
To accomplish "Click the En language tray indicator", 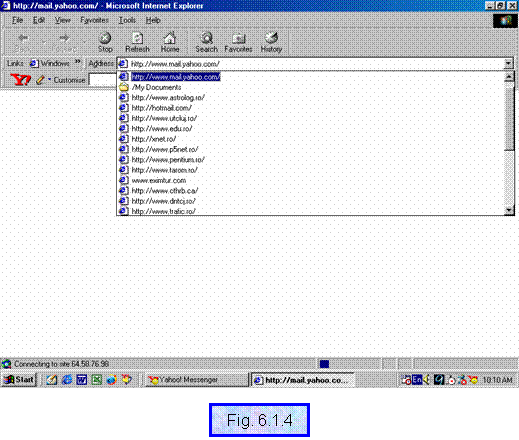I will pos(417,380).
